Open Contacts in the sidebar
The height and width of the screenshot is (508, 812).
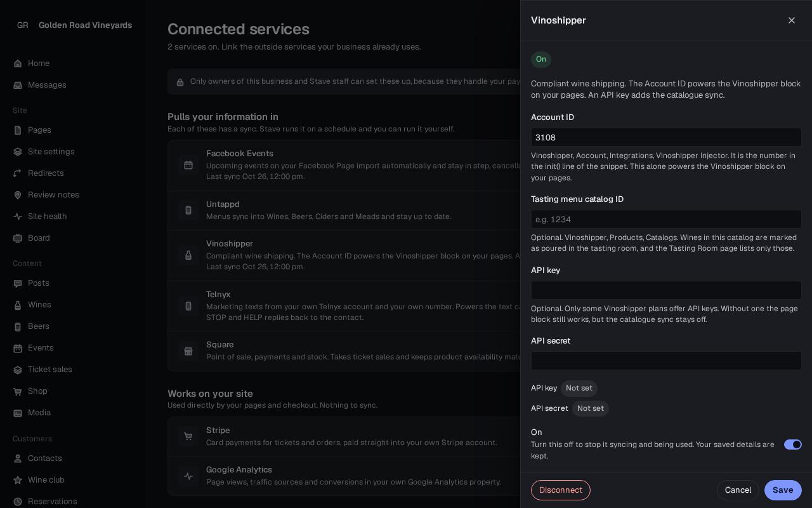point(73,458)
